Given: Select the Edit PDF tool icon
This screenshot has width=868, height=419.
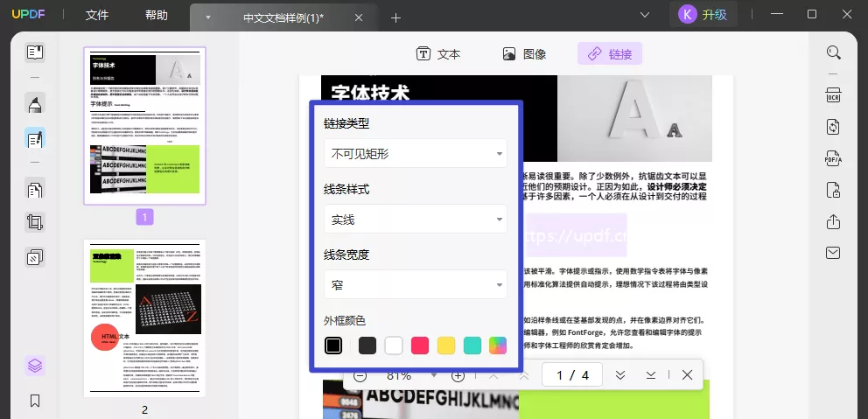Looking at the screenshot, I should click(35, 138).
